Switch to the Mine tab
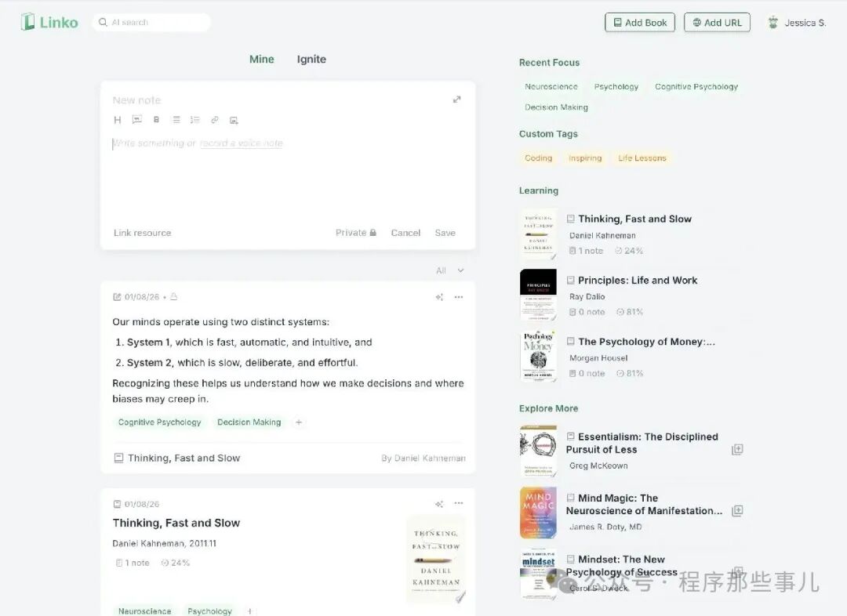 pyautogui.click(x=261, y=59)
